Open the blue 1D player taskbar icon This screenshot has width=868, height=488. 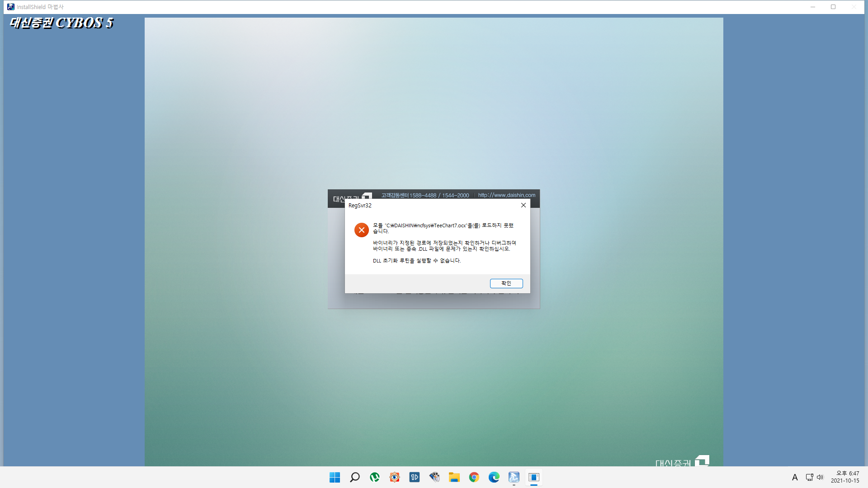(415, 477)
